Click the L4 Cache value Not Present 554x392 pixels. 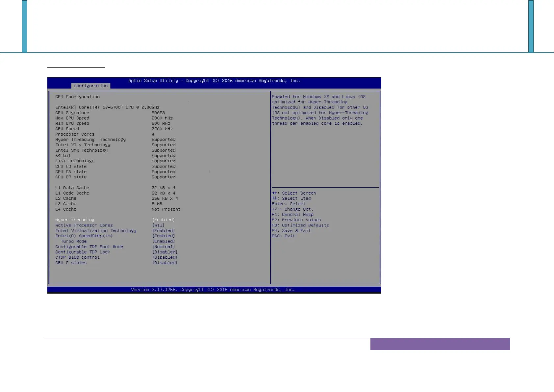coord(166,209)
